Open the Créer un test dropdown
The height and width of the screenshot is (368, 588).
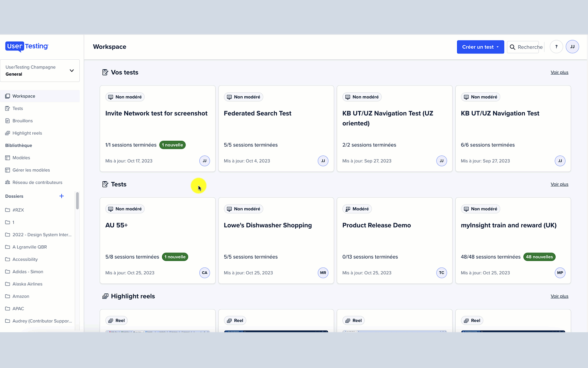[x=480, y=47]
